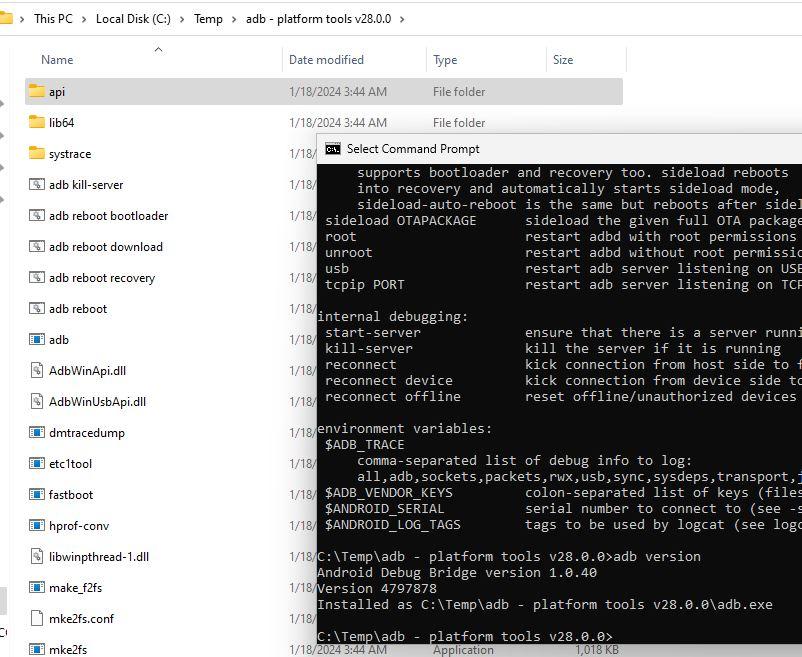Select the AdbWinApi.dll file
The height and width of the screenshot is (657, 802).
(x=80, y=370)
